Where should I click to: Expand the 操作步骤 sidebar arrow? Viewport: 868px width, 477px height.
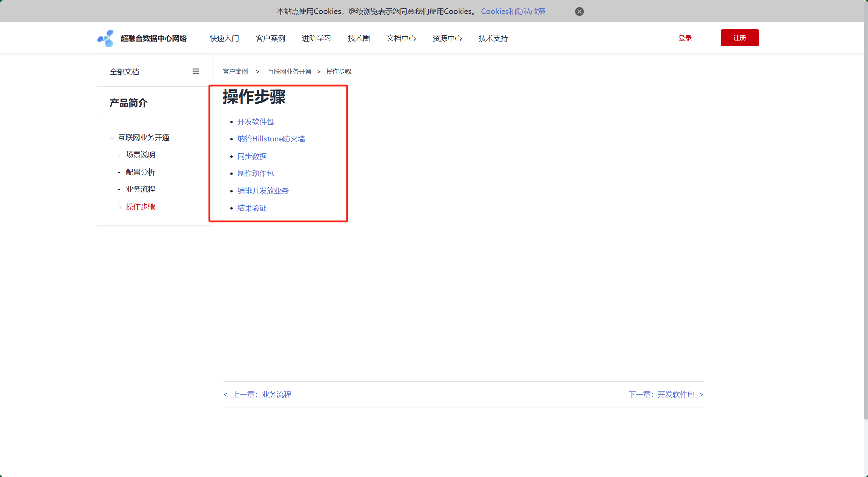[120, 207]
